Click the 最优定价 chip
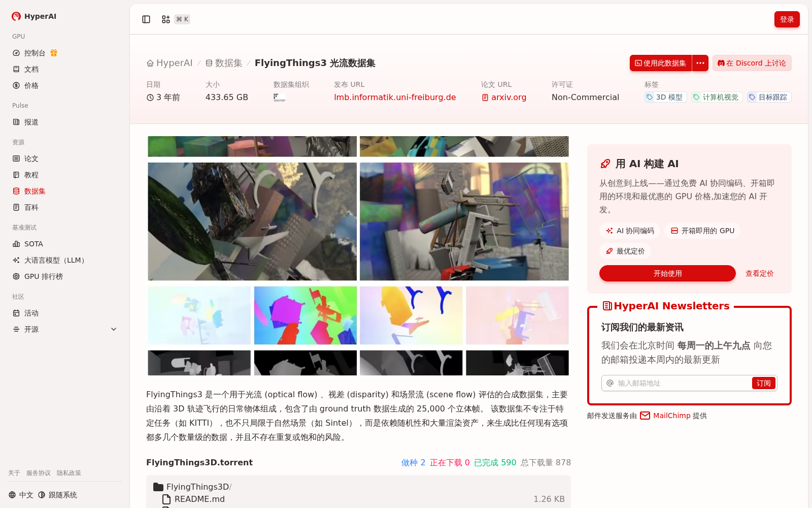Image resolution: width=812 pixels, height=508 pixels. pyautogui.click(x=625, y=251)
